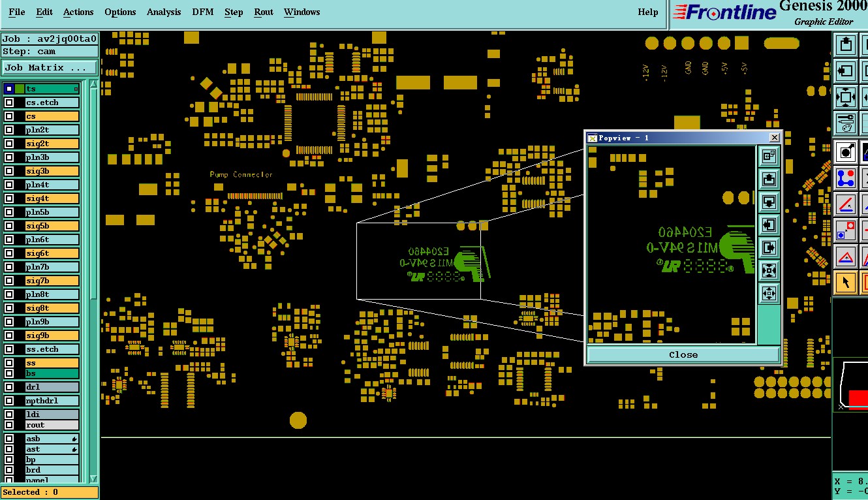Viewport: 868px width, 500px height.
Task: Click the 'Selected : 0' status field
Action: (50, 492)
